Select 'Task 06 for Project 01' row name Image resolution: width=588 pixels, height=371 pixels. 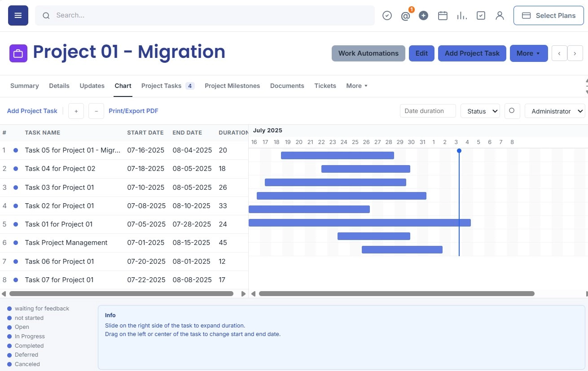click(x=59, y=262)
